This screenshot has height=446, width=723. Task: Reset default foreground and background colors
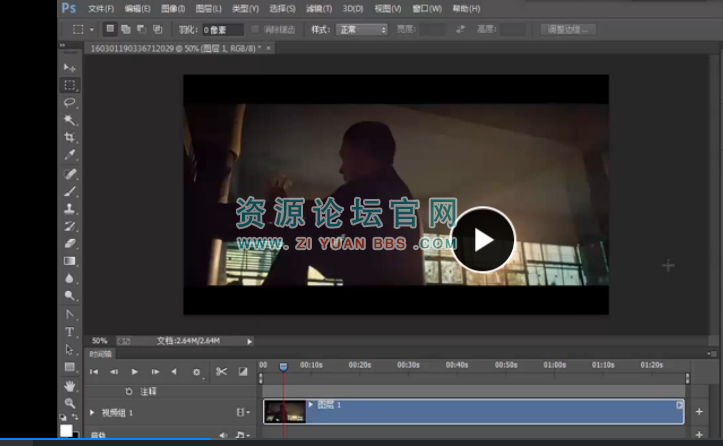tap(63, 417)
